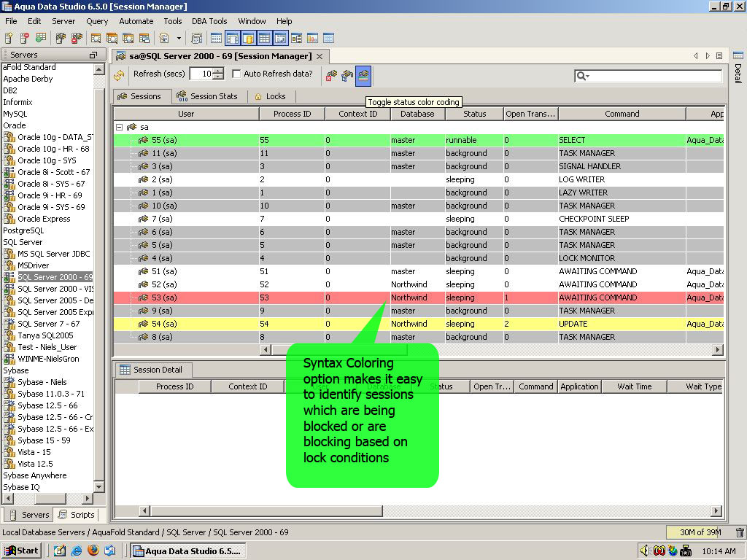Select the green runnable session row 55 (sa)
The image size is (747, 560).
coord(419,140)
